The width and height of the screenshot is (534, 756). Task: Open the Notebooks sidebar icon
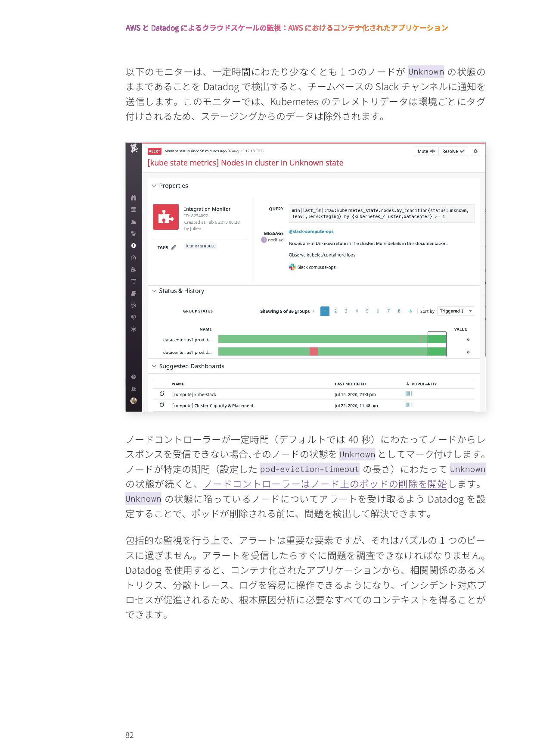coord(133,293)
